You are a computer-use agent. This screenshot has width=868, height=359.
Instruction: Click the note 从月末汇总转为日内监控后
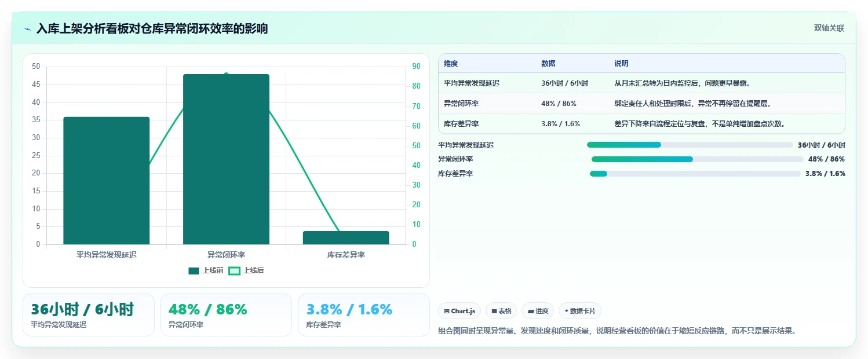click(x=683, y=83)
